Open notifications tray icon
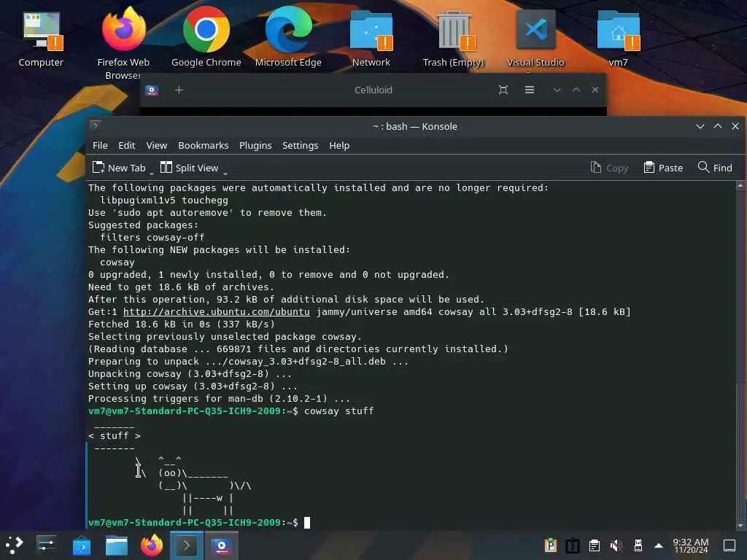Image resolution: width=747 pixels, height=560 pixels. pos(573,545)
